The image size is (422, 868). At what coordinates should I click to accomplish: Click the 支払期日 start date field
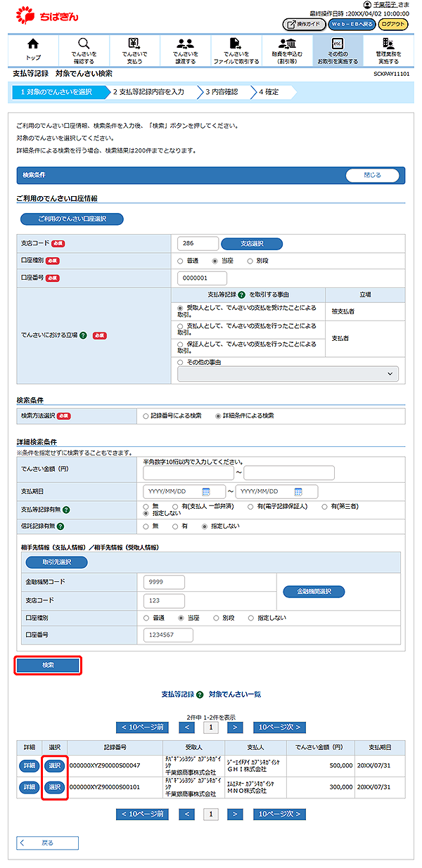click(x=184, y=491)
